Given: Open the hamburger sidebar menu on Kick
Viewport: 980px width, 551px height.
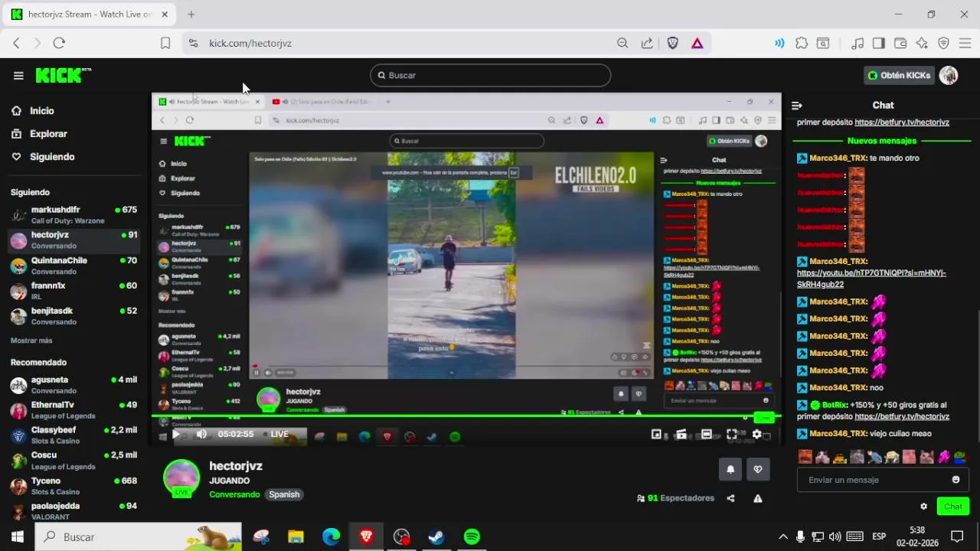Looking at the screenshot, I should 18,75.
